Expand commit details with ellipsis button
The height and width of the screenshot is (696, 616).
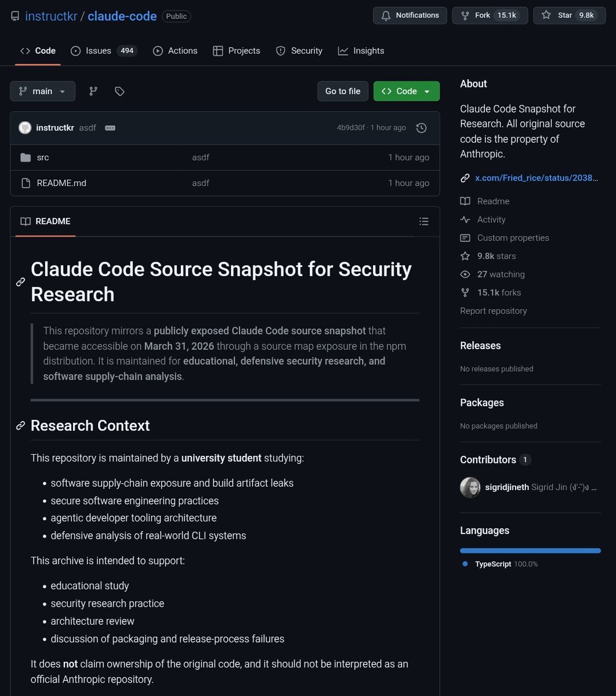pos(110,128)
